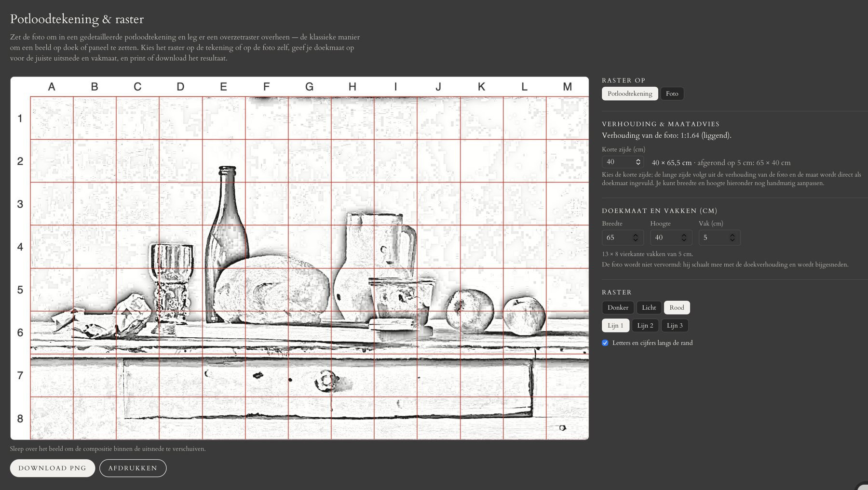Click the Download PNG button
The image size is (868, 490).
(53, 468)
